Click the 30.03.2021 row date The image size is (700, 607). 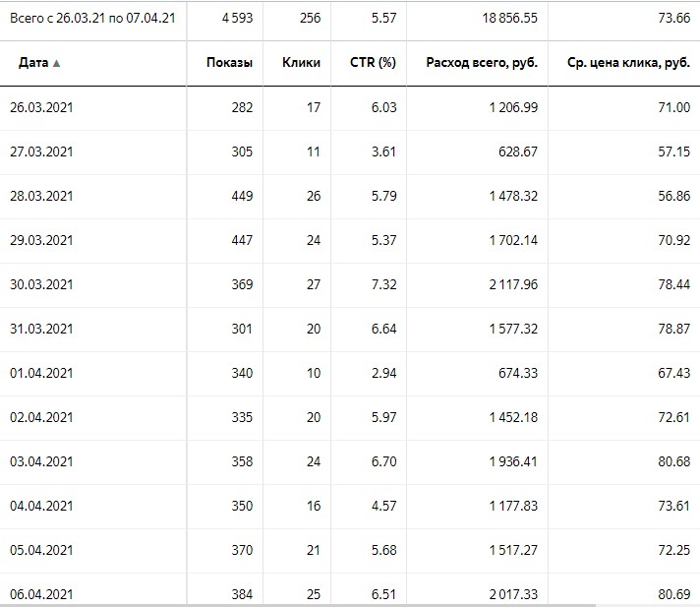(x=40, y=284)
